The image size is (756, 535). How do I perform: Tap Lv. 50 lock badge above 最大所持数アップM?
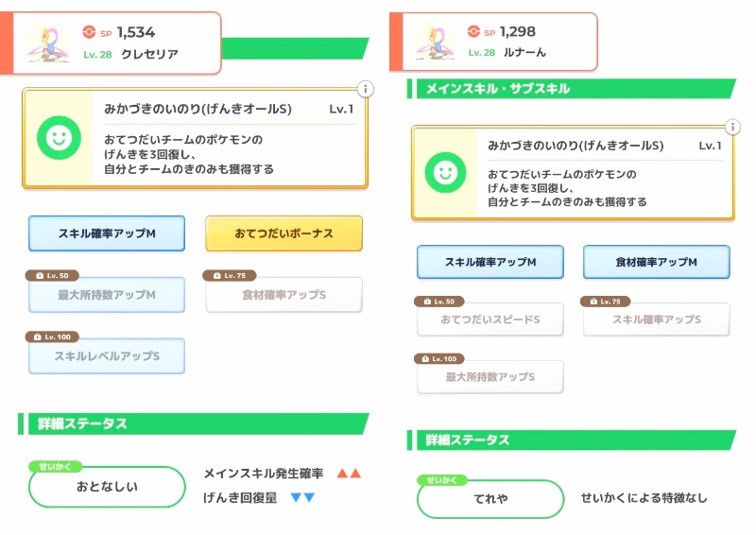coord(49,275)
